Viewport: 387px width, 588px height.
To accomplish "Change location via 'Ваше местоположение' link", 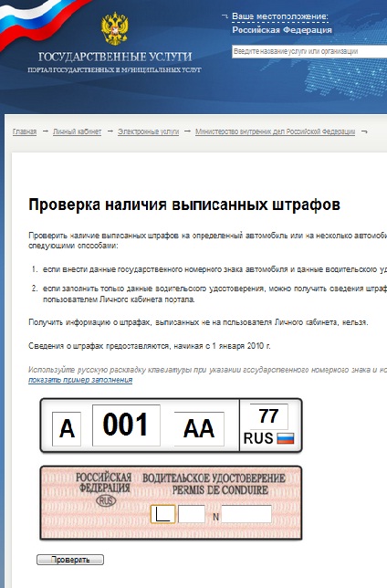I will 279,16.
